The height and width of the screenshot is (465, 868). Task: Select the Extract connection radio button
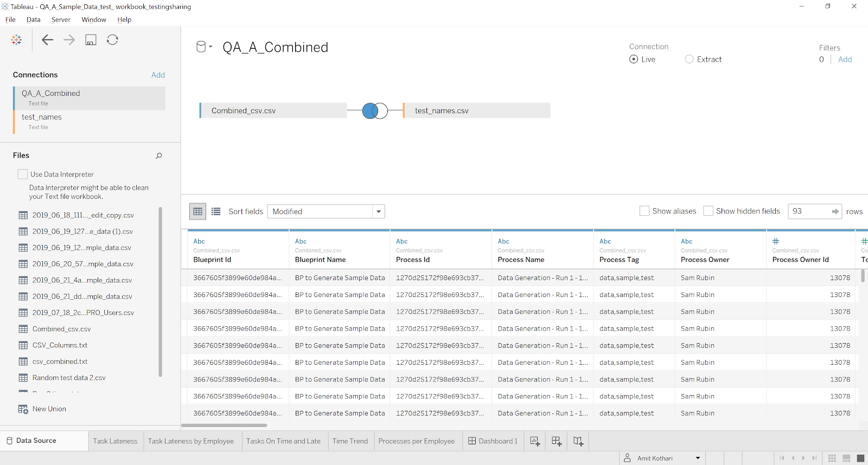[x=689, y=59]
